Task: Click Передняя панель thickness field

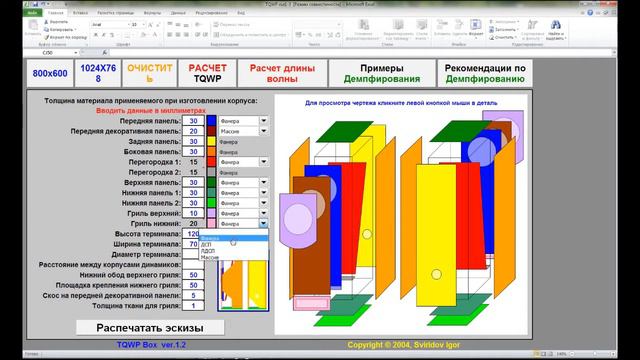Action: click(x=193, y=121)
